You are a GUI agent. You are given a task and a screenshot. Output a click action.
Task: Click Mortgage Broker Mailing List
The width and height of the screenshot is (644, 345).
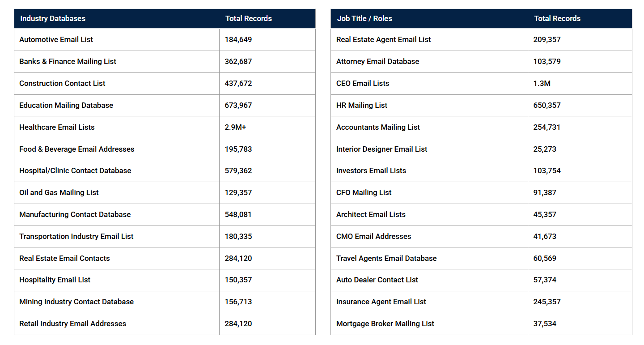(x=385, y=324)
